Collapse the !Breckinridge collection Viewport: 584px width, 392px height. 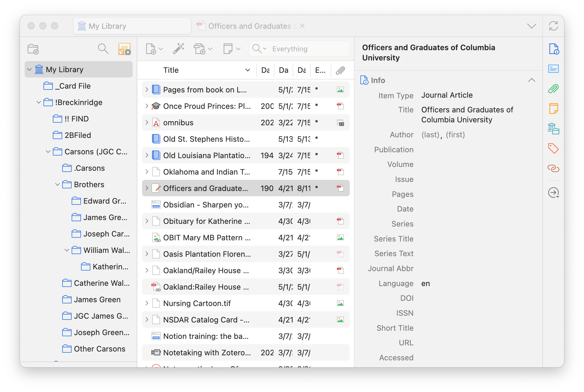[39, 102]
